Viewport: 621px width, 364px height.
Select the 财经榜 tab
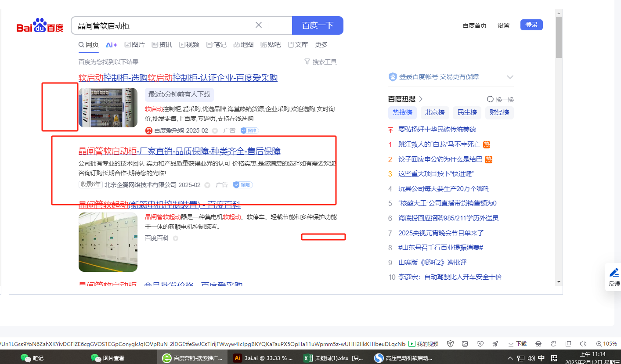pos(500,112)
